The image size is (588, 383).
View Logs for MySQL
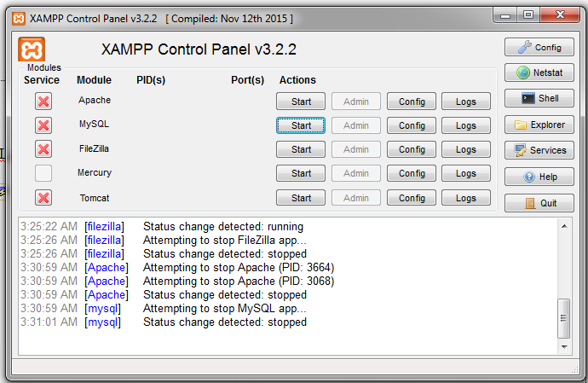(x=466, y=125)
